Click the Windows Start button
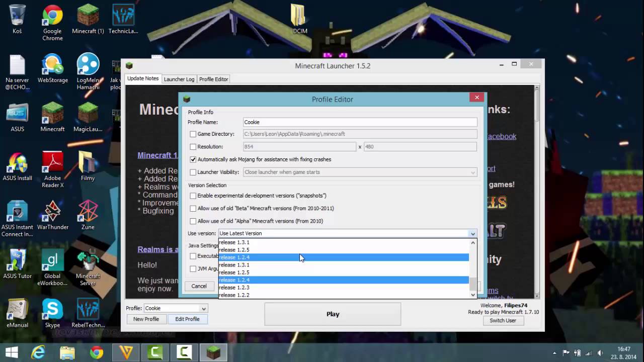This screenshot has width=644, height=362. pos(12,352)
